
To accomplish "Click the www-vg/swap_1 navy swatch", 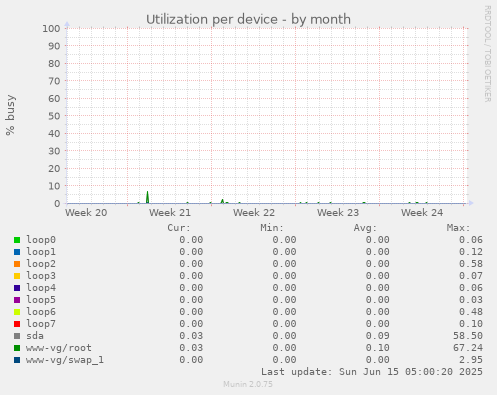I will click(17, 360).
